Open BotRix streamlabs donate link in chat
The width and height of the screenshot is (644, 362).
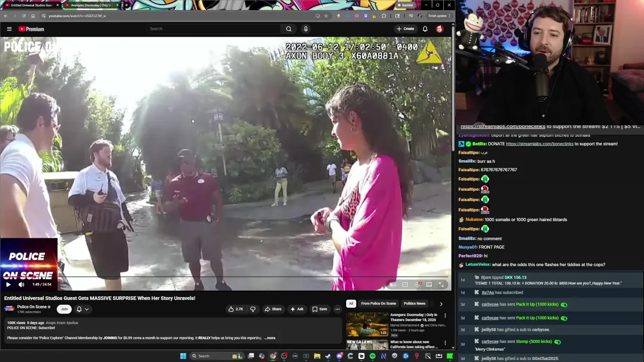point(539,144)
